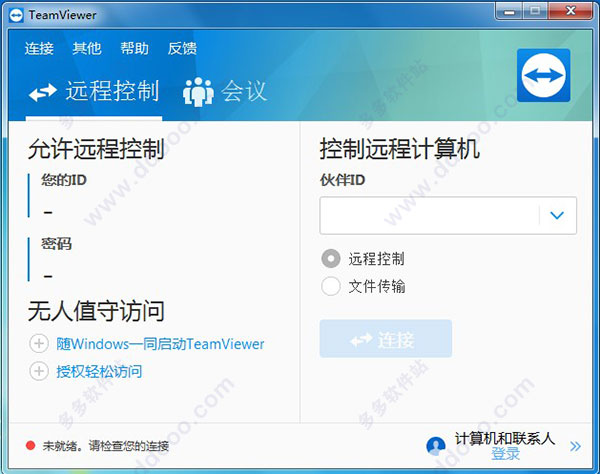Open the 伙伴ID dropdown arrow
Viewport: 600px width, 474px height.
click(557, 215)
